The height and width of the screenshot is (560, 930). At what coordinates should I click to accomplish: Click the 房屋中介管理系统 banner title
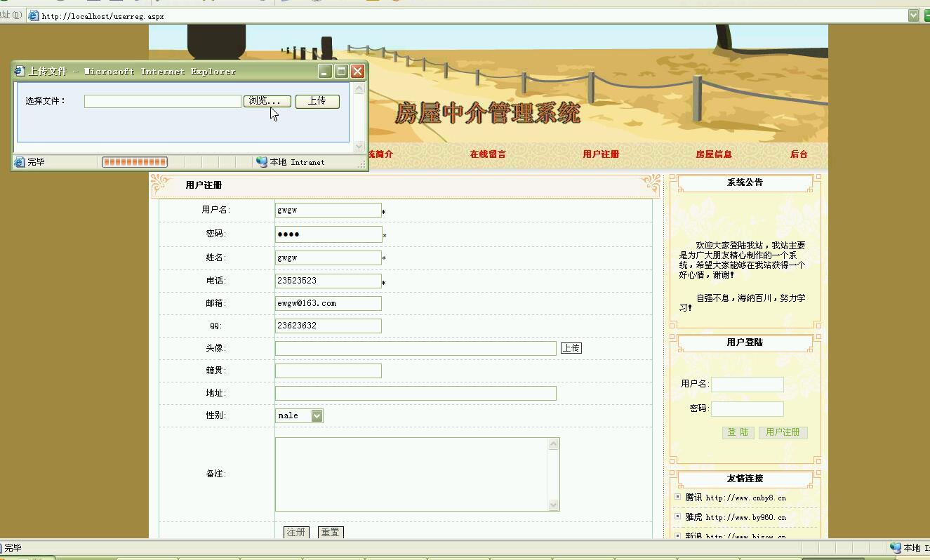pos(488,113)
